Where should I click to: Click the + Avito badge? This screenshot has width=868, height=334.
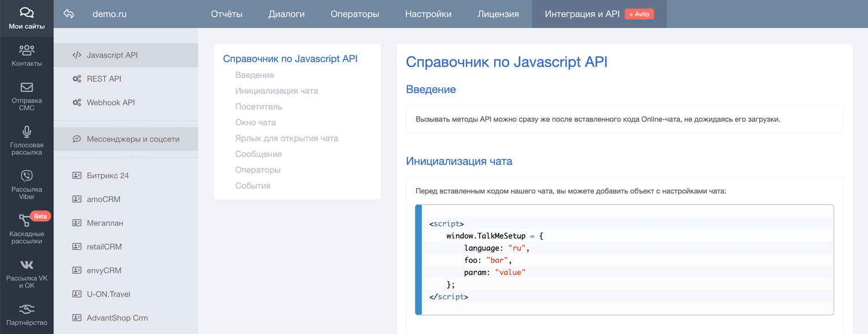[x=639, y=14]
